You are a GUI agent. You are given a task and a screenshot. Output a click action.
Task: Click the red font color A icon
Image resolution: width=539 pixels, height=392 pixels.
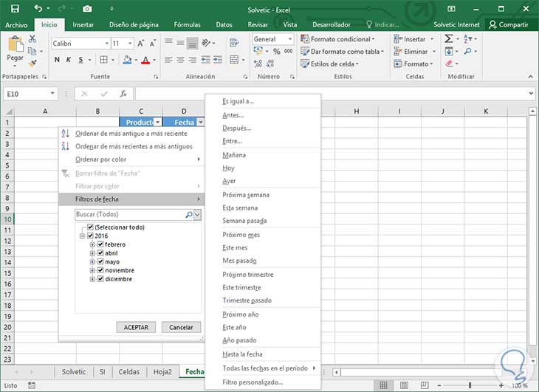(x=145, y=60)
